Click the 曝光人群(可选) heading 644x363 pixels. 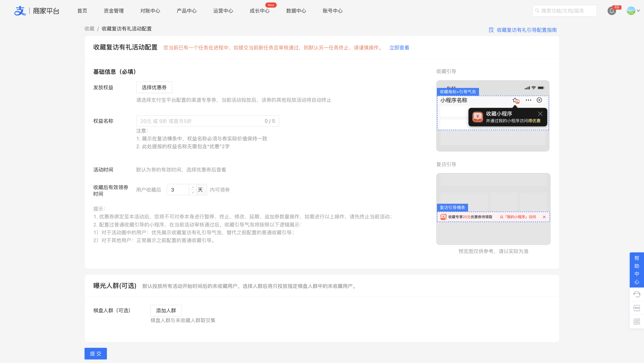tap(115, 286)
